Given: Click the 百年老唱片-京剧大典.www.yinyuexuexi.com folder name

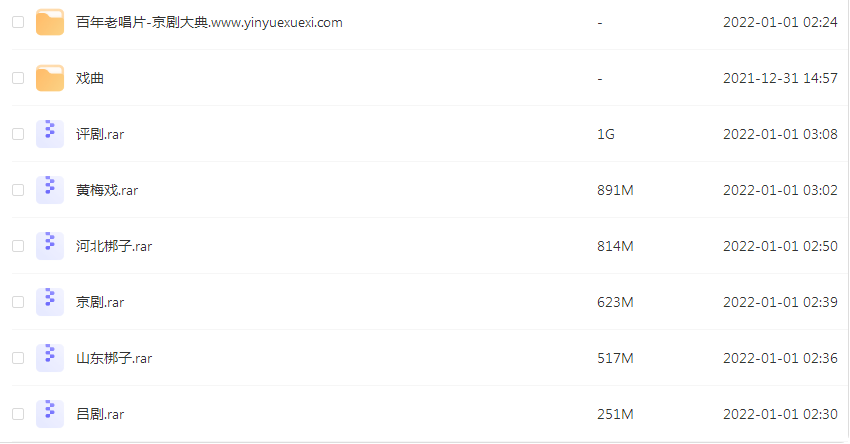Looking at the screenshot, I should click(209, 23).
